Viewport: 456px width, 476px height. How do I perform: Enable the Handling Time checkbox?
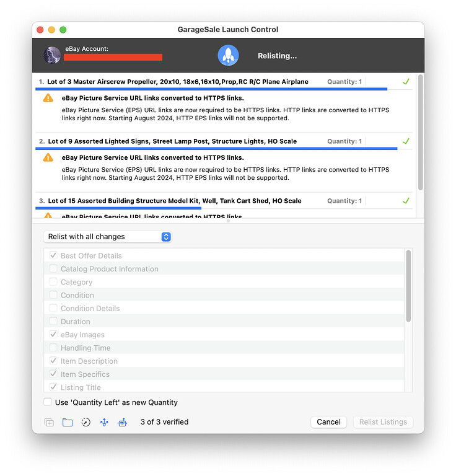tap(53, 347)
